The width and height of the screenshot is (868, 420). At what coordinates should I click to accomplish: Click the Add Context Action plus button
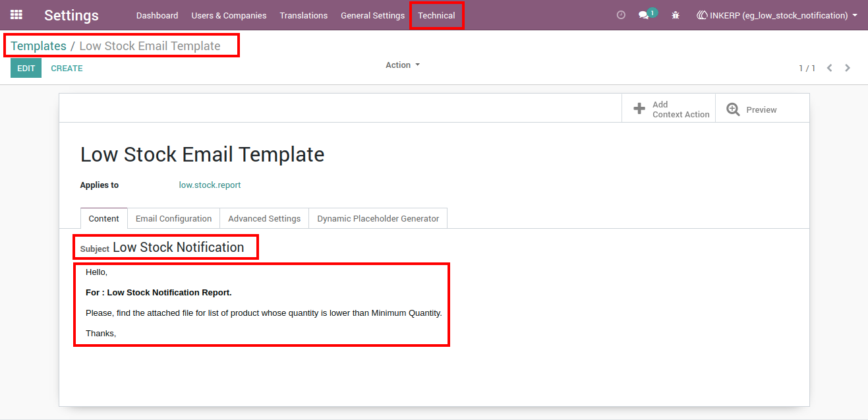click(668, 109)
